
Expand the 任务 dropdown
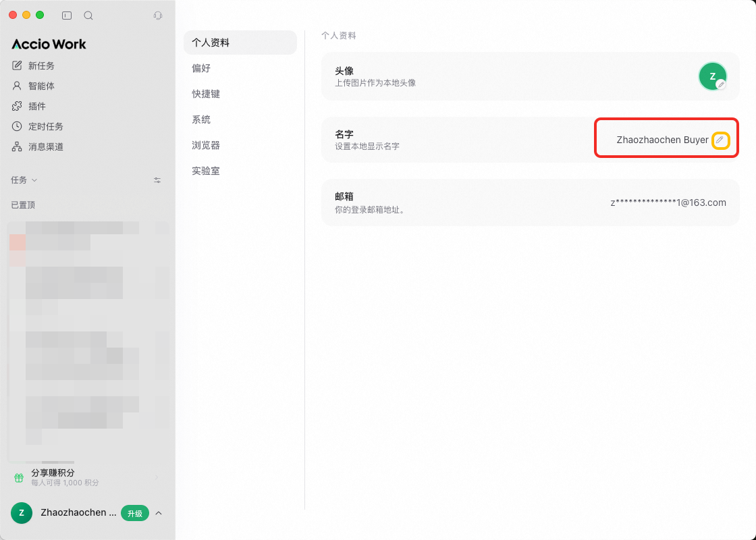(24, 180)
